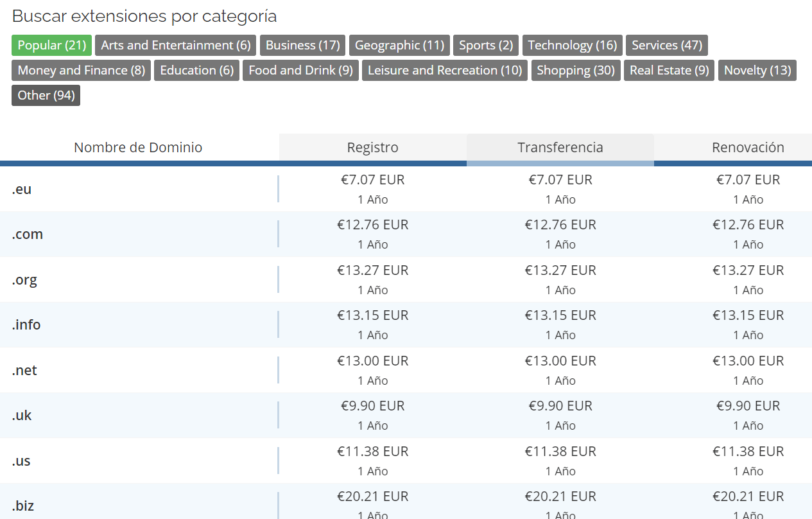Click the .info renewal price

(x=748, y=315)
